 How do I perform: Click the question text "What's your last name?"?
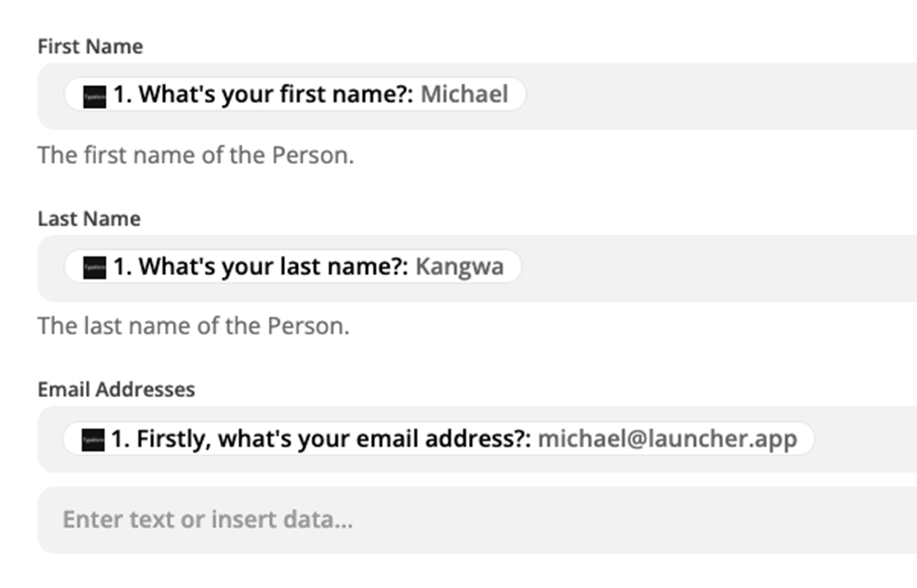point(274,267)
